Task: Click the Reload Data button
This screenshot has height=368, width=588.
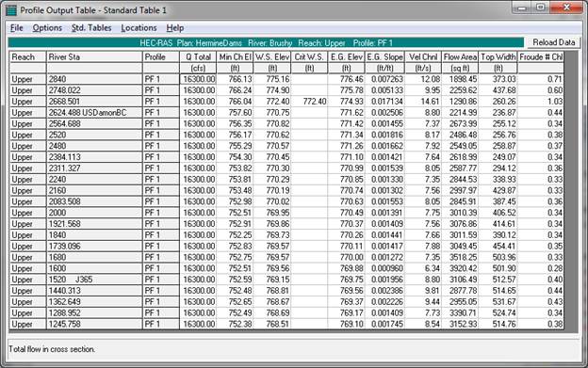Action: (x=553, y=42)
